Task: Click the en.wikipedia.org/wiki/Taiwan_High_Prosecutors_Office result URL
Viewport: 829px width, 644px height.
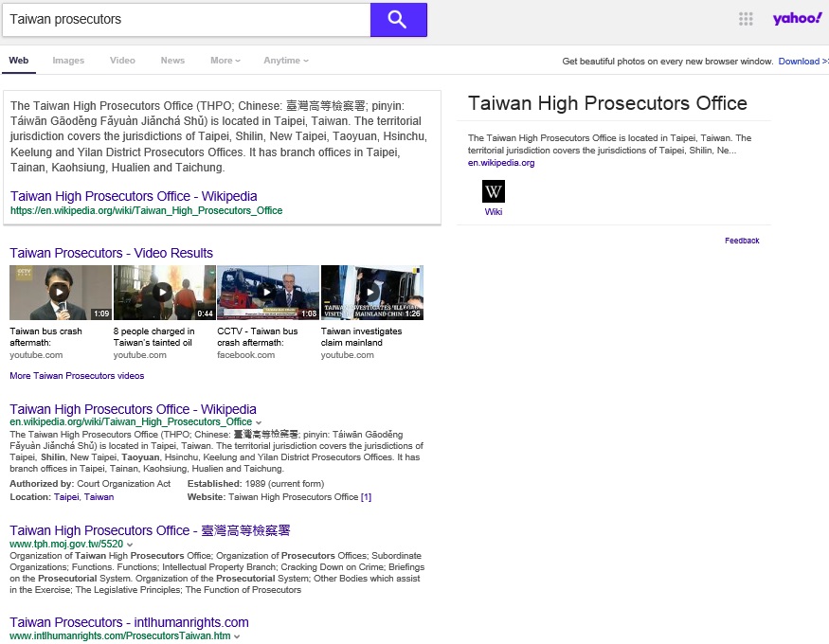Action: [x=131, y=422]
